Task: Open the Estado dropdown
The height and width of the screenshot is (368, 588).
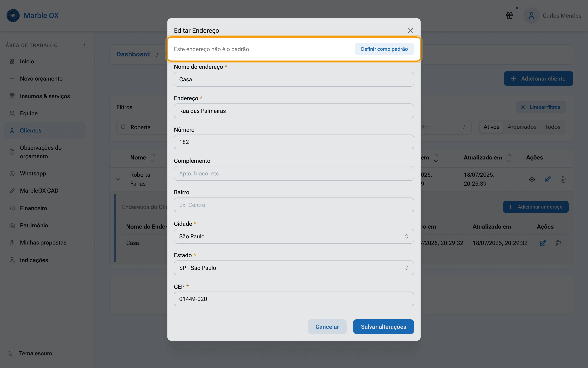Action: coord(294,268)
